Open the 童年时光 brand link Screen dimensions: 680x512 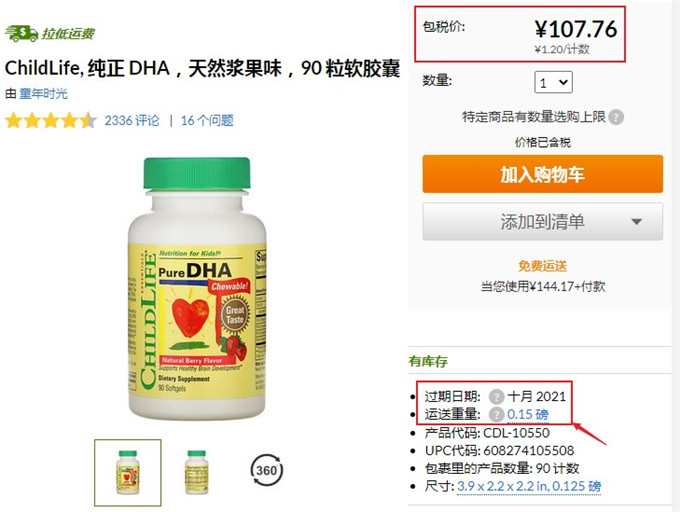pos(43,94)
